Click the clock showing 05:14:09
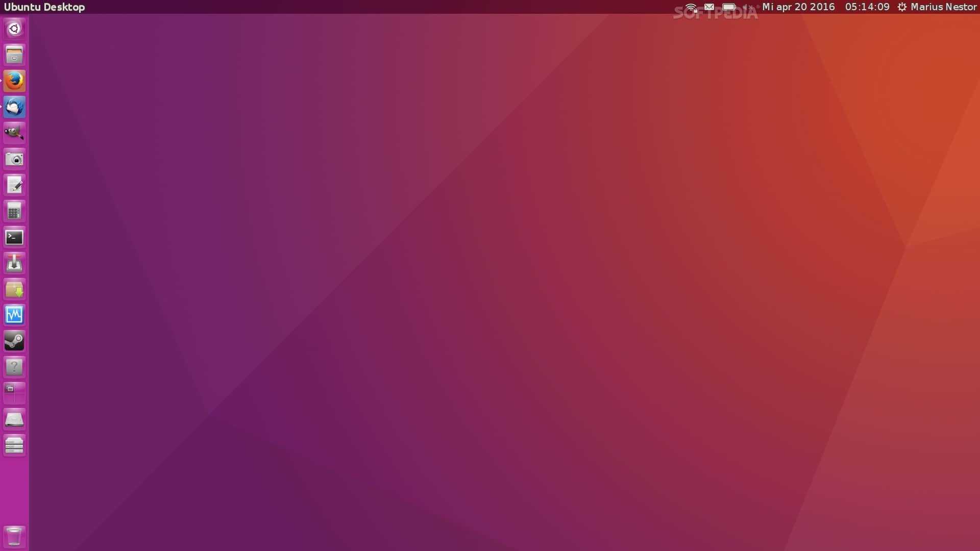Viewport: 980px width, 551px height. 867,7
